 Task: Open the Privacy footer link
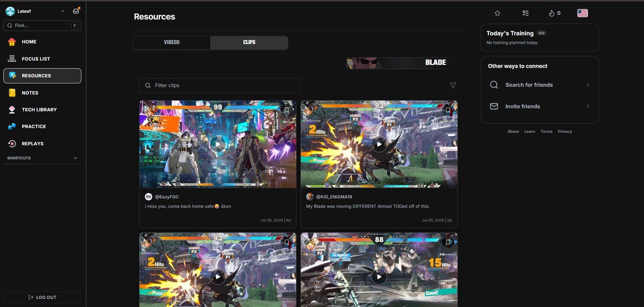(565, 131)
